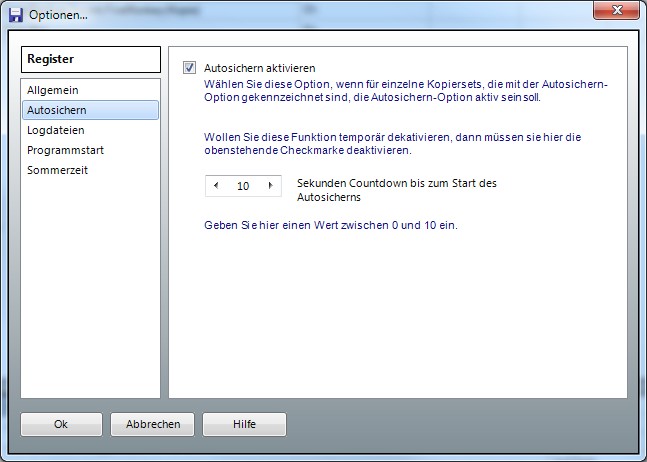Go to the Programmstart register
This screenshot has width=647, height=462.
click(x=66, y=150)
